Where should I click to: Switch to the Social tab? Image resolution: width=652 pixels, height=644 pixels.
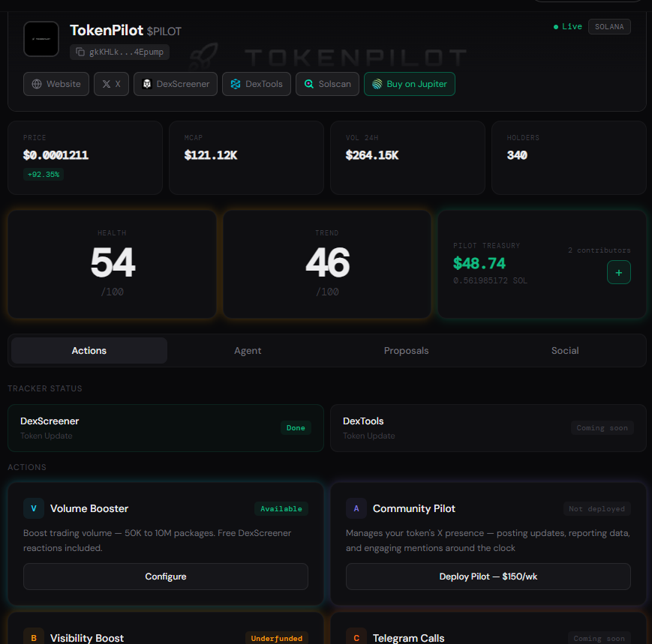[565, 351]
